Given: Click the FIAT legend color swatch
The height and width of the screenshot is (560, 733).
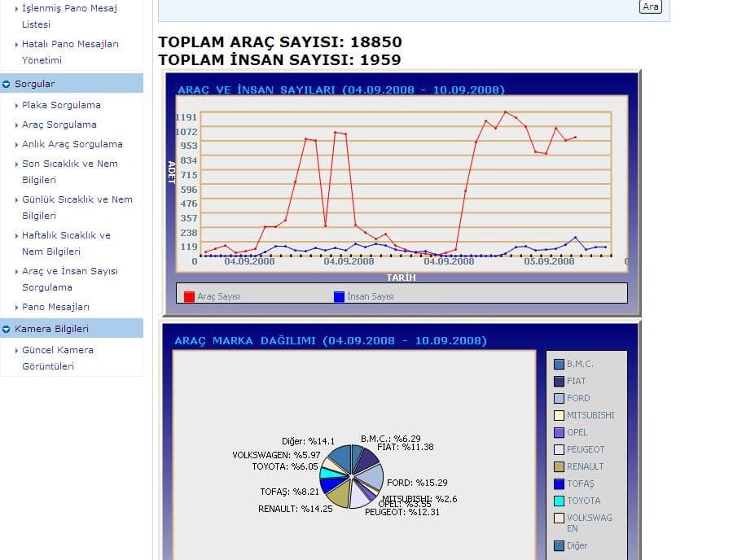Looking at the screenshot, I should click(x=559, y=381).
